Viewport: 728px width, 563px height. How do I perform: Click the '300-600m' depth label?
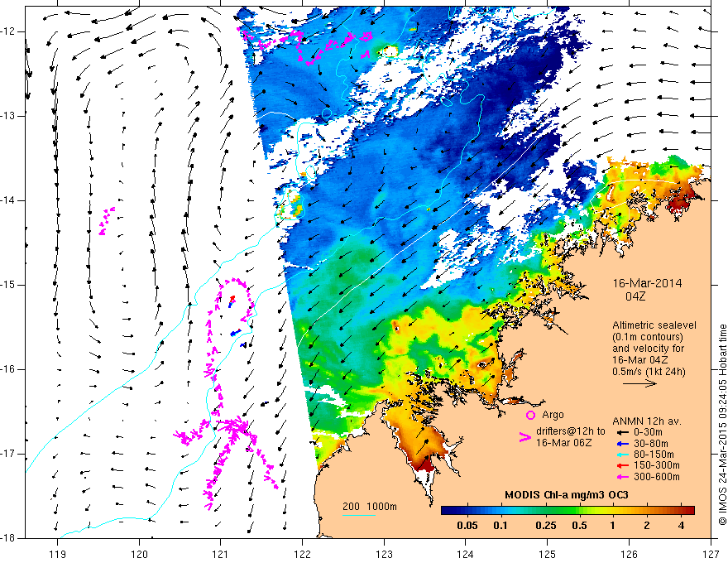pyautogui.click(x=657, y=477)
